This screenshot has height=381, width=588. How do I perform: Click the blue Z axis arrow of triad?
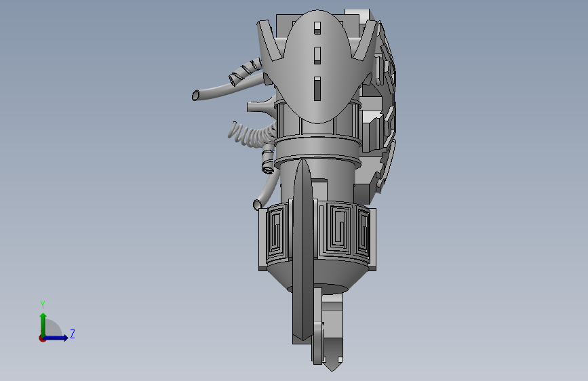[x=56, y=338]
